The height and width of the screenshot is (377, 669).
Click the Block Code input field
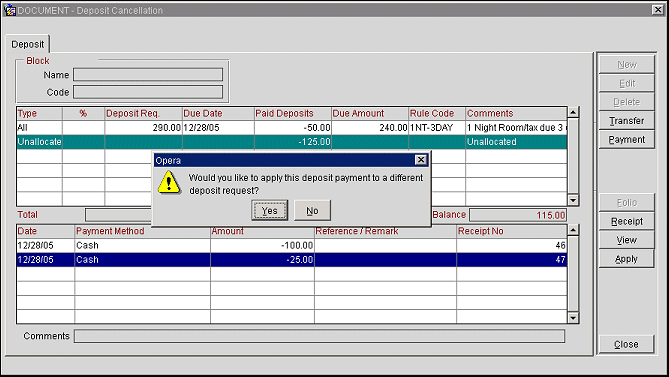point(148,92)
